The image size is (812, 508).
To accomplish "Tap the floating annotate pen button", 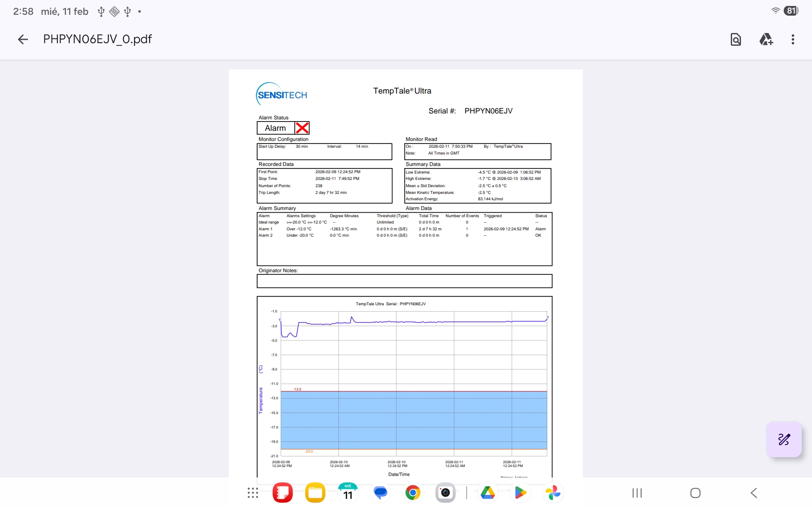I will [x=784, y=439].
